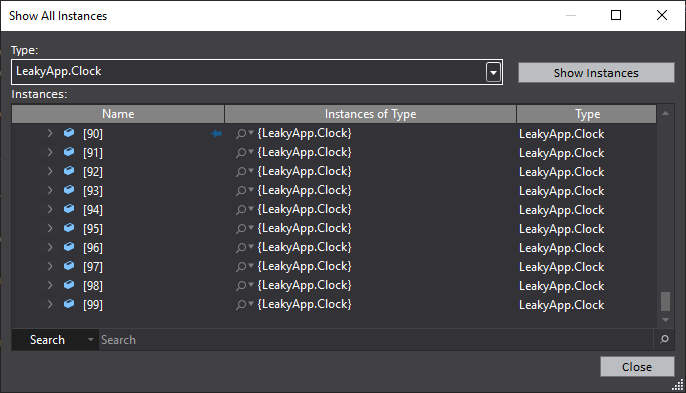Click the search magnifier icon in the search bar
The height and width of the screenshot is (393, 686).
click(x=664, y=339)
